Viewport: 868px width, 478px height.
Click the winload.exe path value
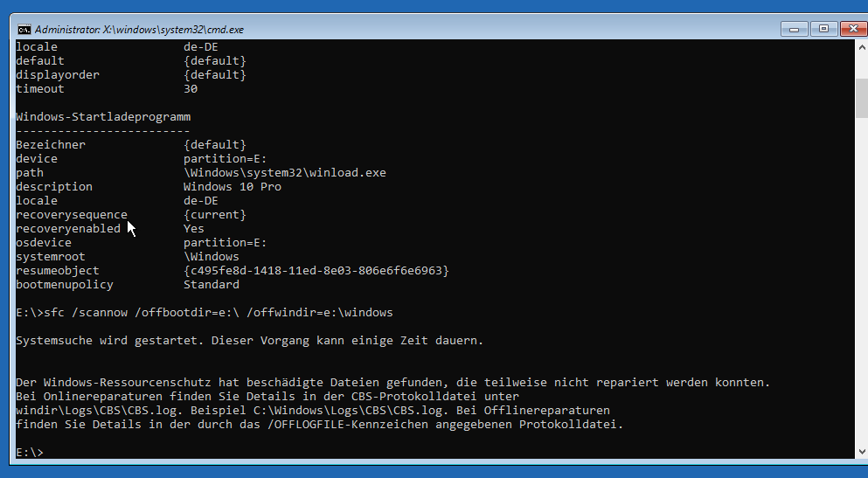(x=284, y=172)
